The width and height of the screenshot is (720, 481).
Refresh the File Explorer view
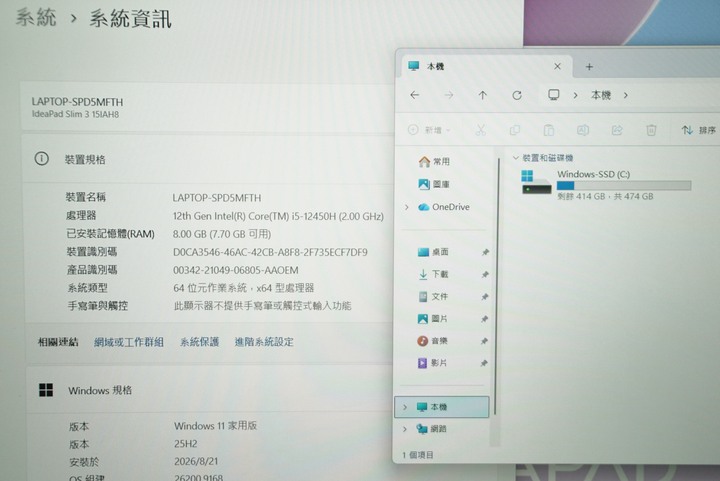pyautogui.click(x=517, y=95)
